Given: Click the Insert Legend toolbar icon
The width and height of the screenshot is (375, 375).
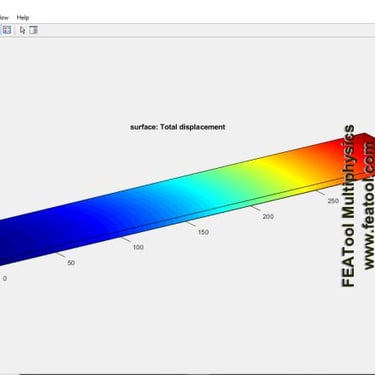Looking at the screenshot, I should 7,30.
